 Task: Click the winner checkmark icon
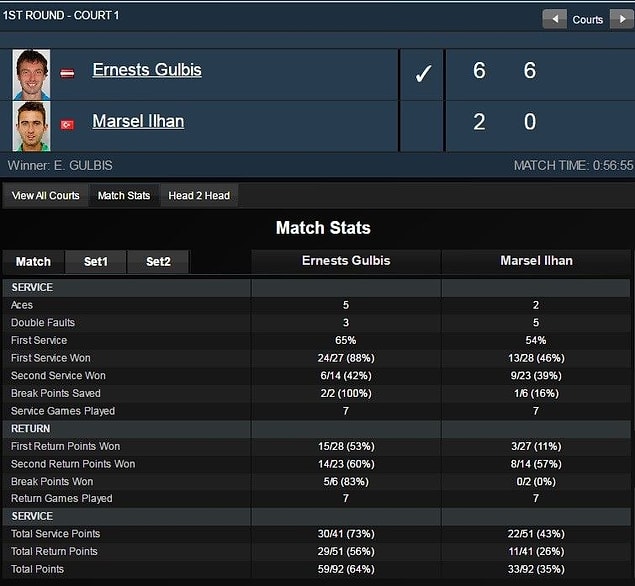[423, 74]
